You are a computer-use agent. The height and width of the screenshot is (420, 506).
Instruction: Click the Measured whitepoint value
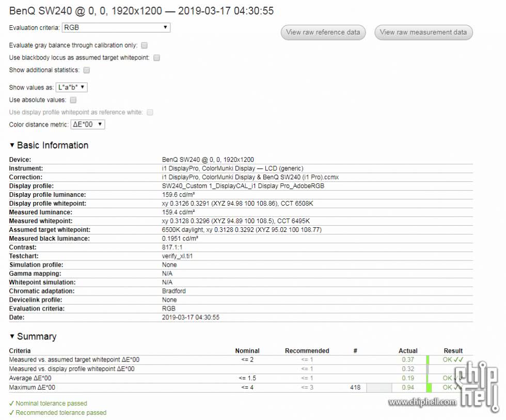pyautogui.click(x=236, y=221)
